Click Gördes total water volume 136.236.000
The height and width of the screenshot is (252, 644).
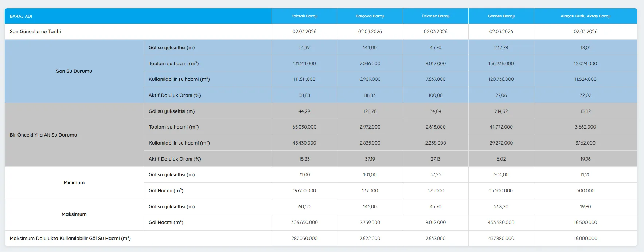(501, 63)
